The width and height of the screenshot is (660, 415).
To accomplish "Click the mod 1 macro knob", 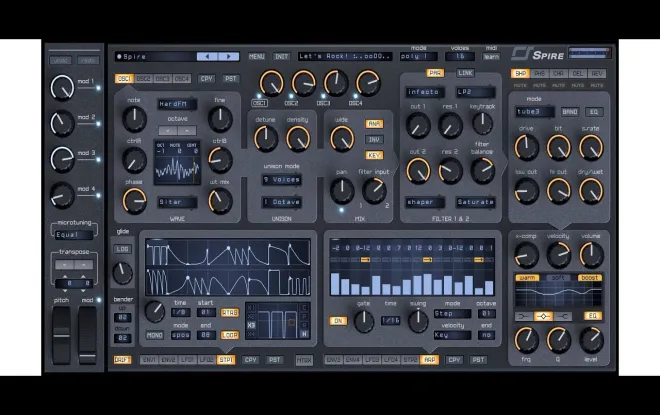I will point(62,88).
